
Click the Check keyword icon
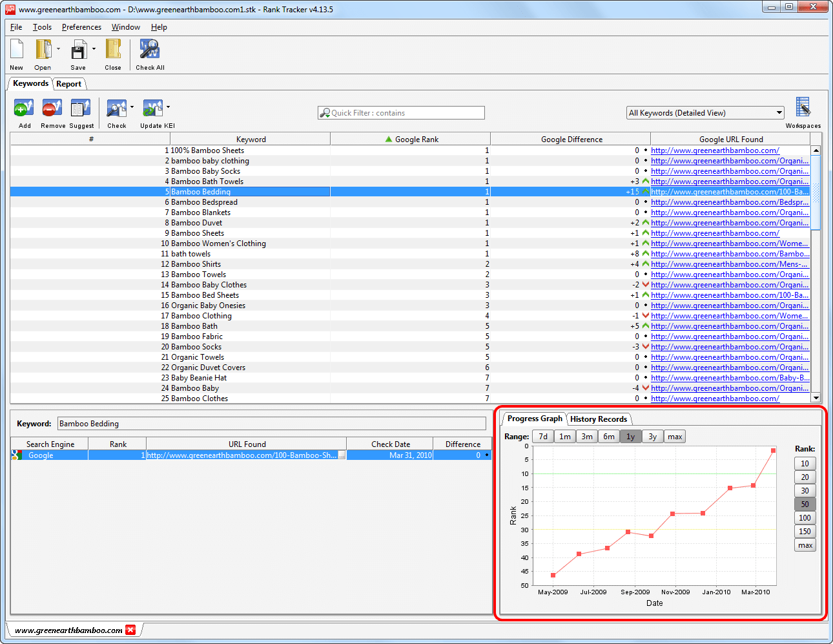coord(117,108)
